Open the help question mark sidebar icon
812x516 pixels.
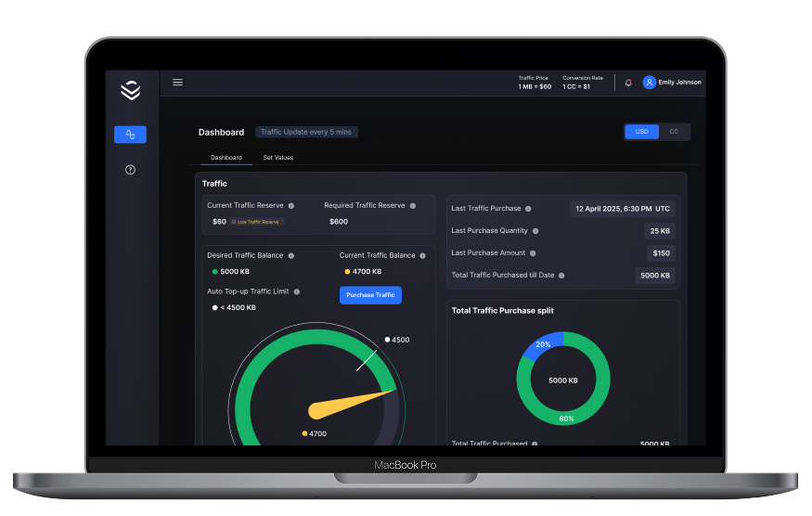(130, 170)
